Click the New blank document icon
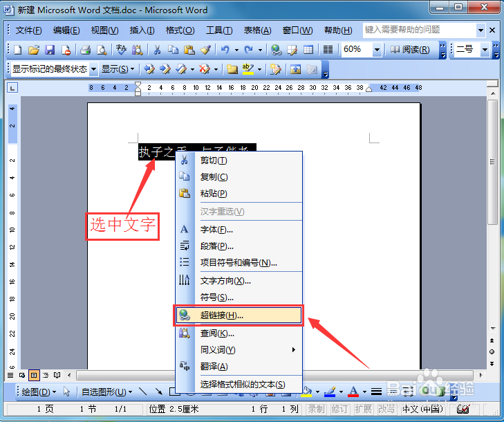 18,50
